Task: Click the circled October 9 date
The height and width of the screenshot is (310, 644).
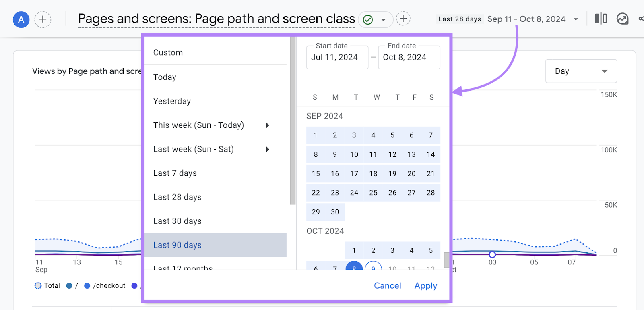Action: point(373,266)
